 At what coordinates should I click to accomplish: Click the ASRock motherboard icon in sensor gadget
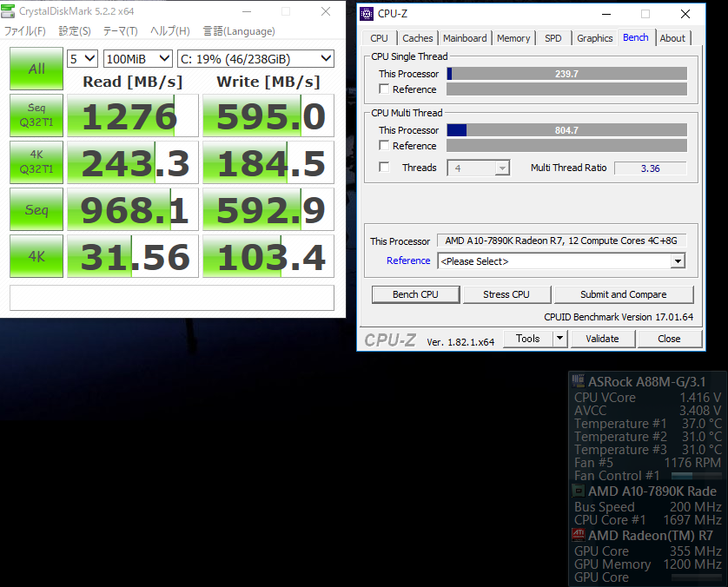578,381
